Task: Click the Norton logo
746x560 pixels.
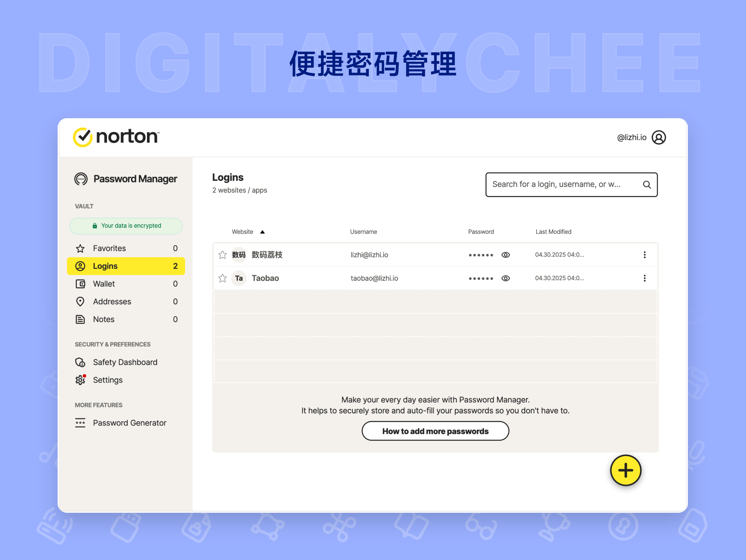Action: point(116,137)
